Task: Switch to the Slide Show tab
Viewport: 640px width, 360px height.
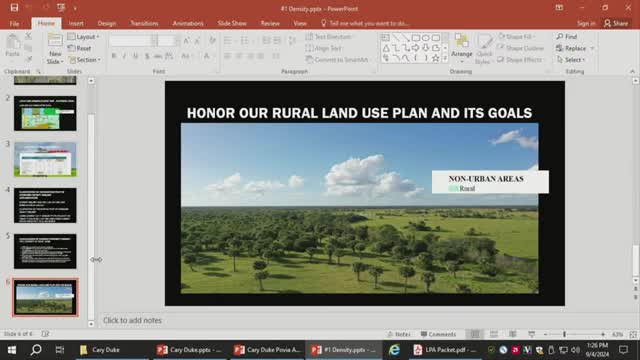Action: click(232, 23)
